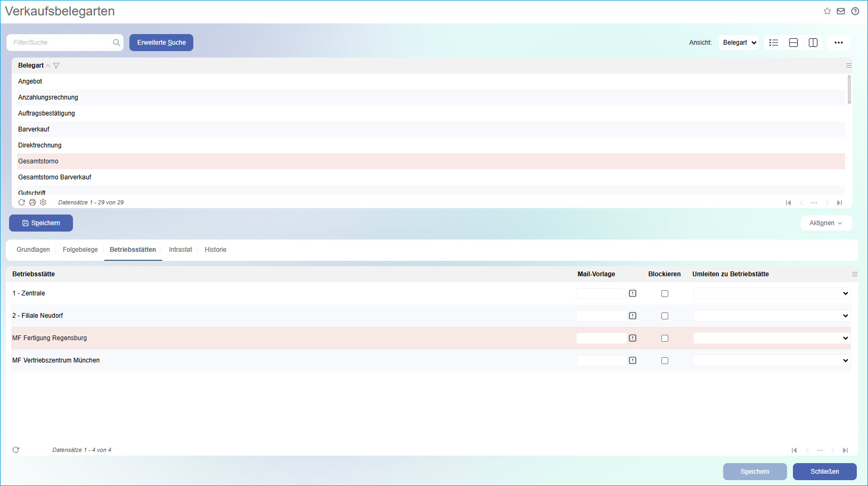Open Umleiten dropdown for MF Fertigung Regensburg

pyautogui.click(x=772, y=338)
